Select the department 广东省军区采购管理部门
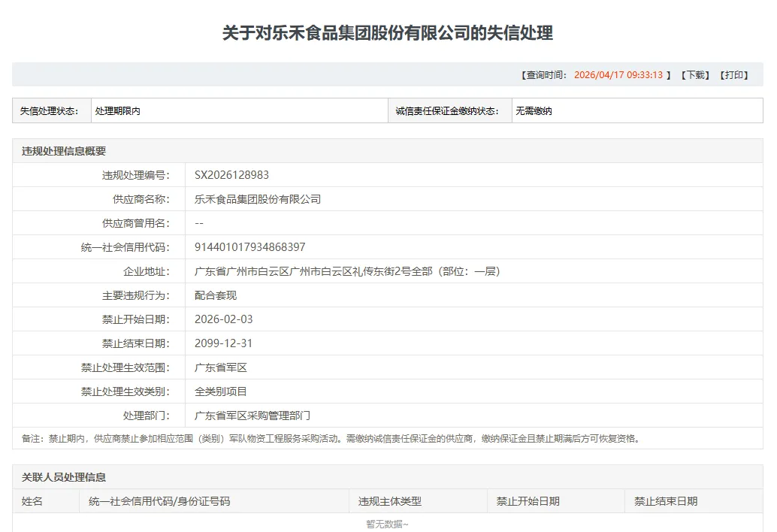This screenshot has height=532, width=777. coord(252,416)
